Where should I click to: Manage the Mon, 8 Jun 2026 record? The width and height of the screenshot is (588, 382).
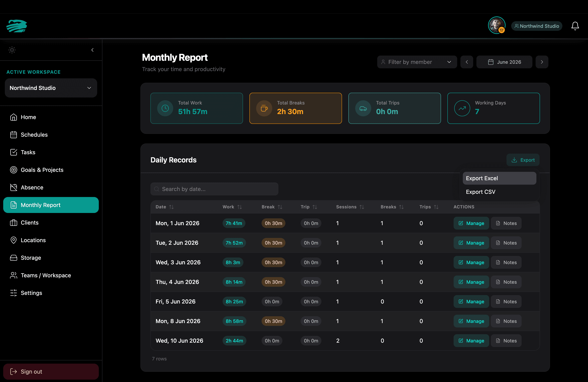(x=471, y=321)
